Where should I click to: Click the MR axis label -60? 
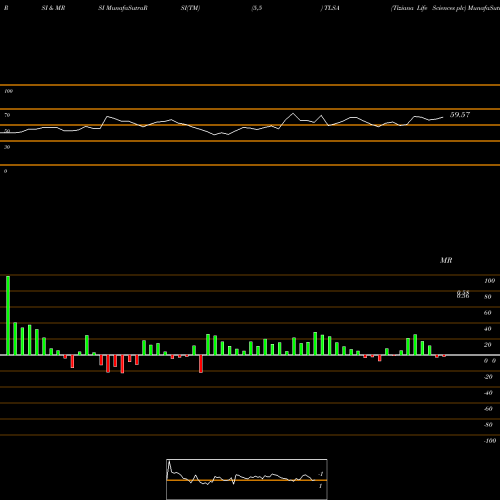pyautogui.click(x=488, y=409)
